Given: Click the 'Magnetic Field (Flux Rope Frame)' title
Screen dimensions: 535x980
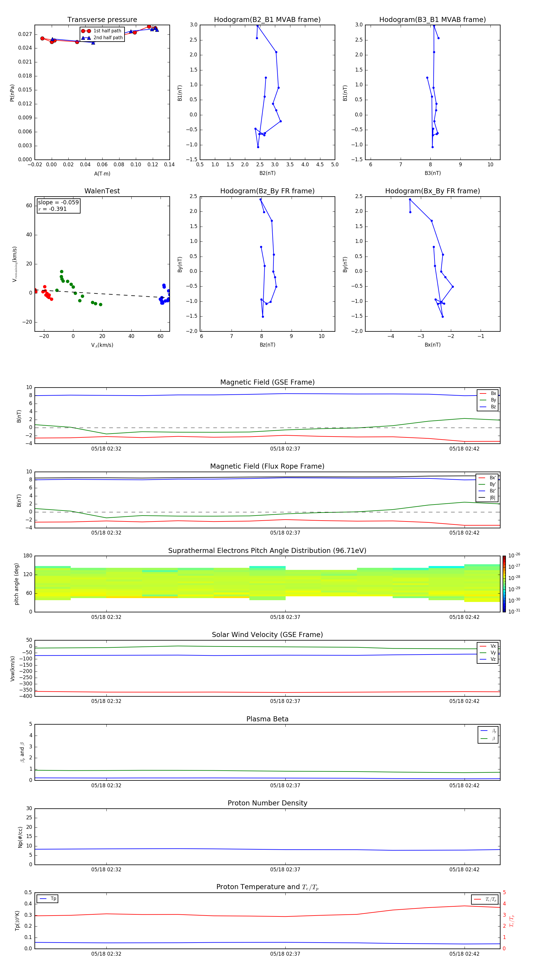Looking at the screenshot, I should 267,467.
